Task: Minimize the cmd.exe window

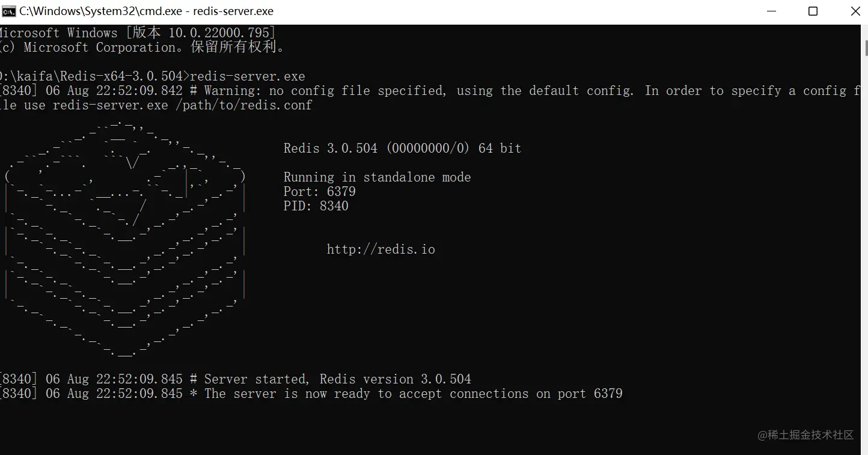Action: click(x=771, y=11)
